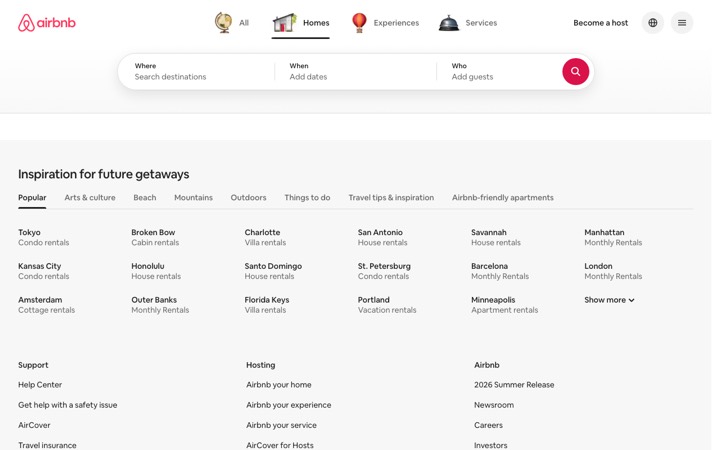Open Airbnb-friendly apartments tab

click(503, 197)
